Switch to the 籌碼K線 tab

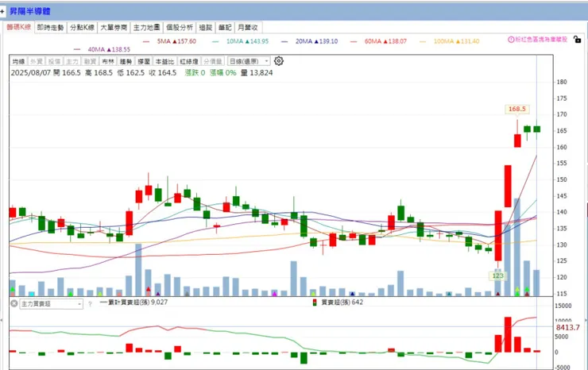(18, 27)
